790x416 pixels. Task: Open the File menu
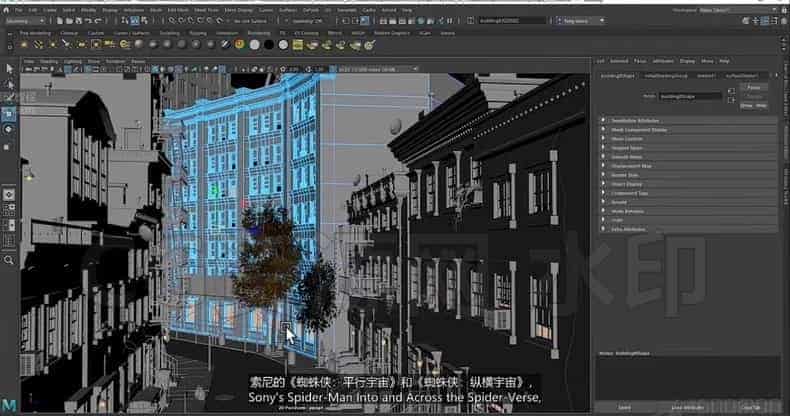tap(19, 10)
